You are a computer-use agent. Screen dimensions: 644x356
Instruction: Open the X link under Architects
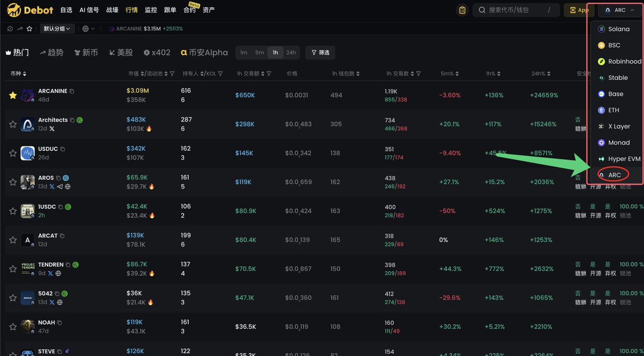click(52, 129)
